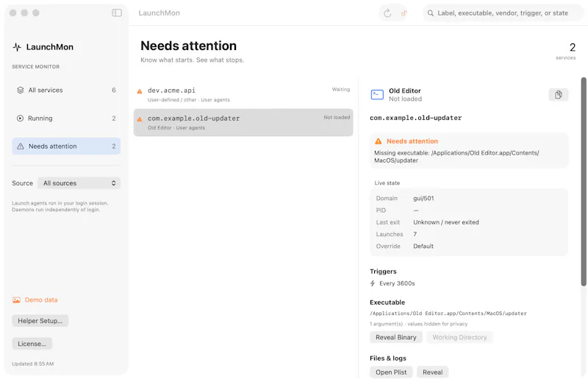Click the refresh services icon
Screen dimensions: 588x379
click(387, 13)
